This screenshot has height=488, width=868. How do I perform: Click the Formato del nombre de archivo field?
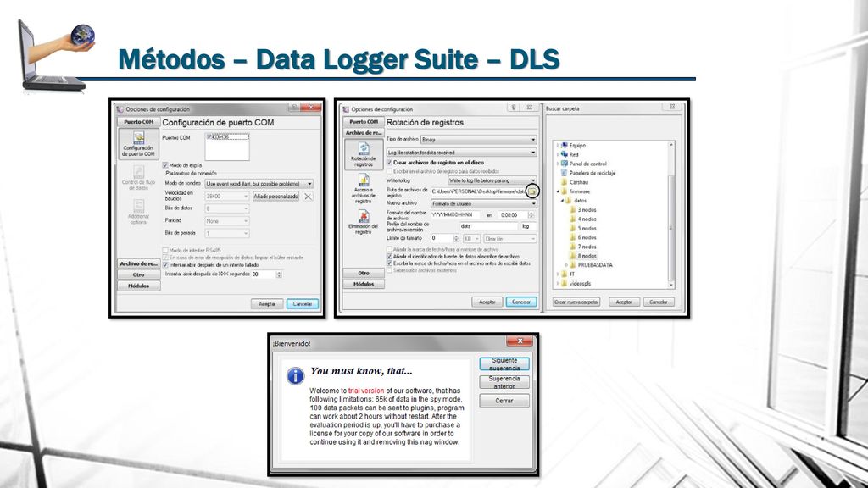[455, 214]
